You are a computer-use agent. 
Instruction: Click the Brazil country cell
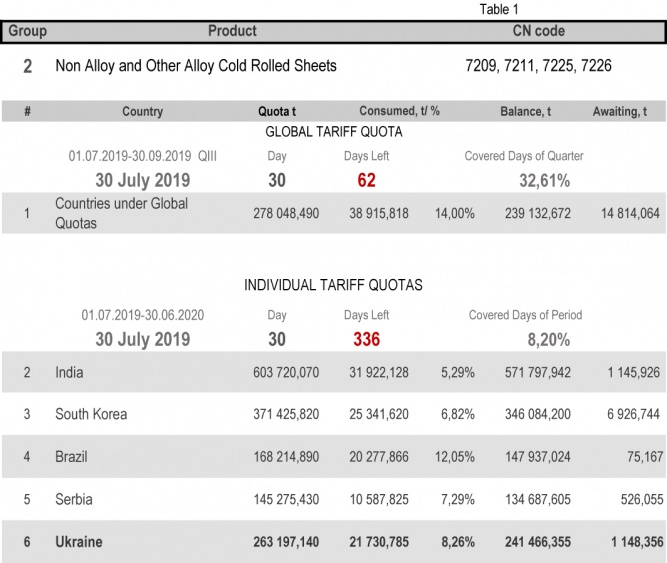(72, 456)
